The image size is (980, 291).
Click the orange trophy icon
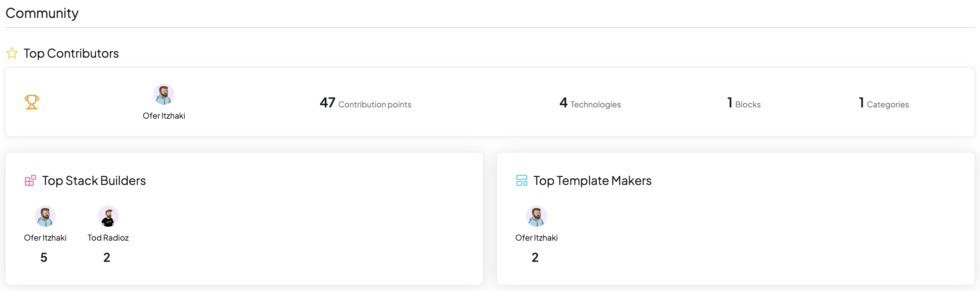click(31, 102)
